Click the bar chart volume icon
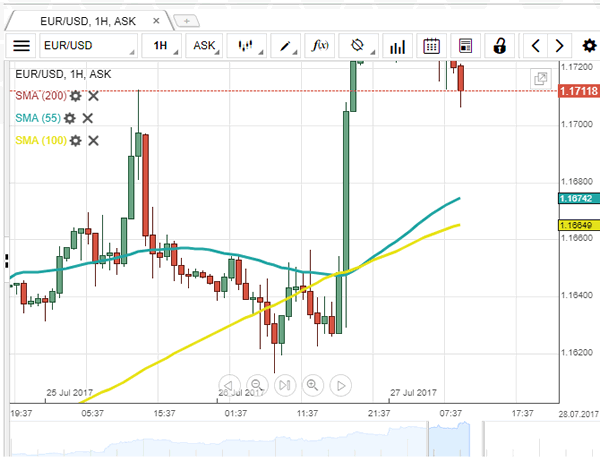Image resolution: width=600 pixels, height=462 pixels. (x=398, y=46)
